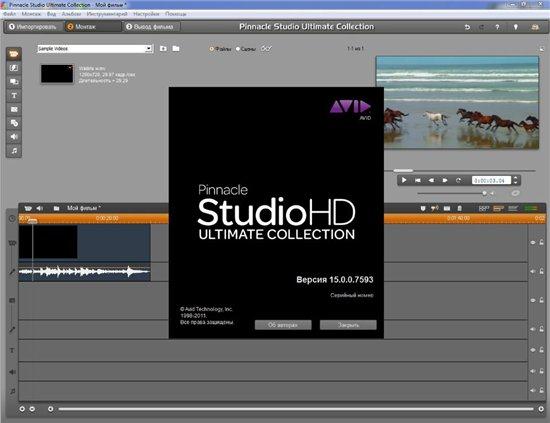Mute the original audio track
This screenshot has height=423, width=550.
(533, 271)
